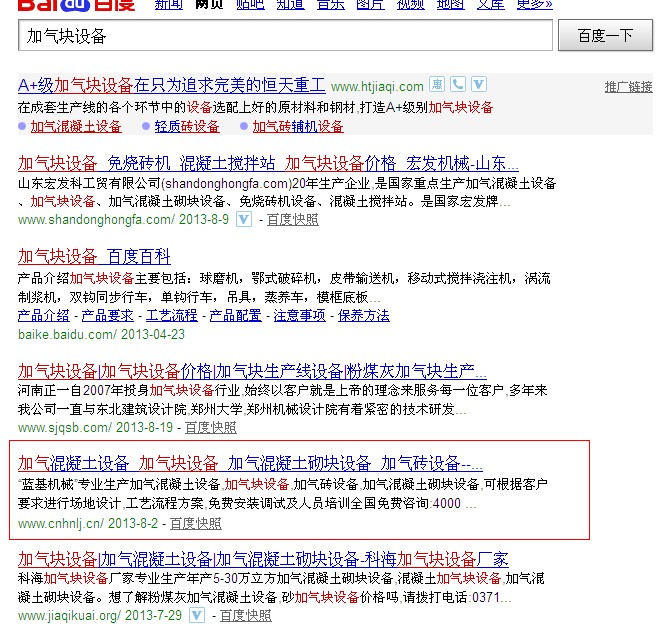
Task: Open 百度快照 for www.sjqsb.com result
Action: click(x=211, y=427)
